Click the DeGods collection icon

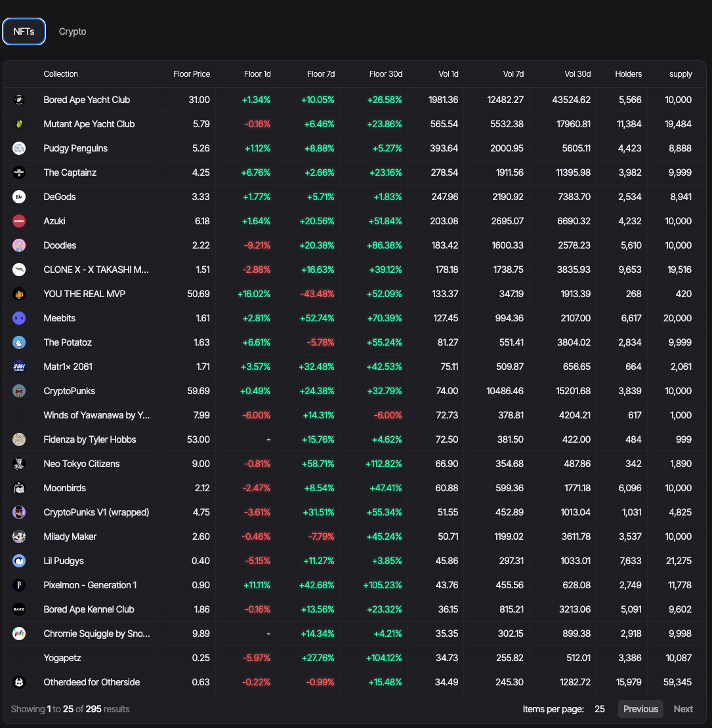(x=19, y=197)
